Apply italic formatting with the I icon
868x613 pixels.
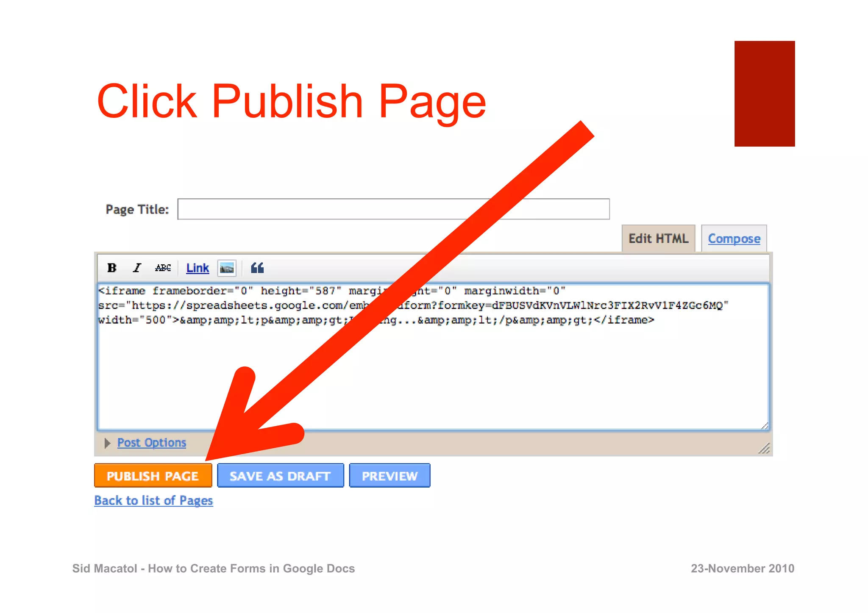(136, 268)
